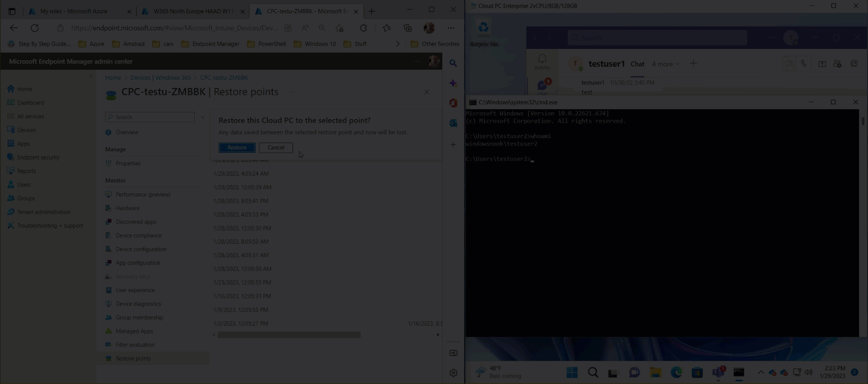868x384 pixels.
Task: Select restore point 1/29/2023, 4:05:24 AM
Action: pos(241,173)
